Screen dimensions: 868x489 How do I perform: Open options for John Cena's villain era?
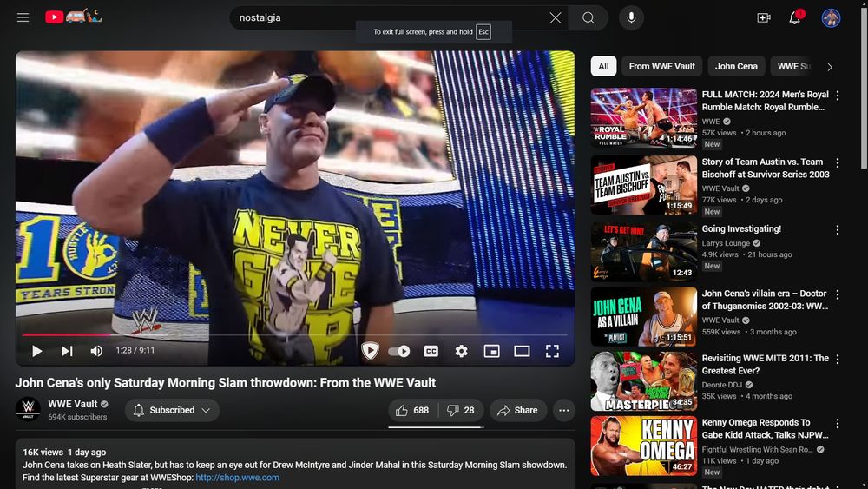pyautogui.click(x=838, y=294)
